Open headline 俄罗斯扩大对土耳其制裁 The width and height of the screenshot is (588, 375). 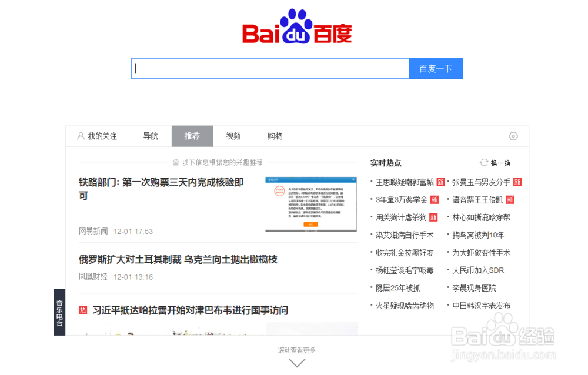(x=178, y=259)
